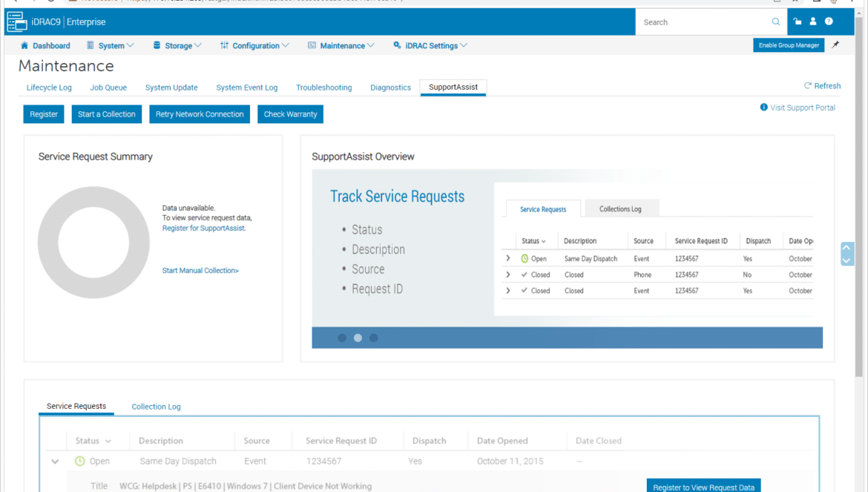Select the highlighted middle carousel dot
This screenshot has width=868, height=492.
pos(358,338)
